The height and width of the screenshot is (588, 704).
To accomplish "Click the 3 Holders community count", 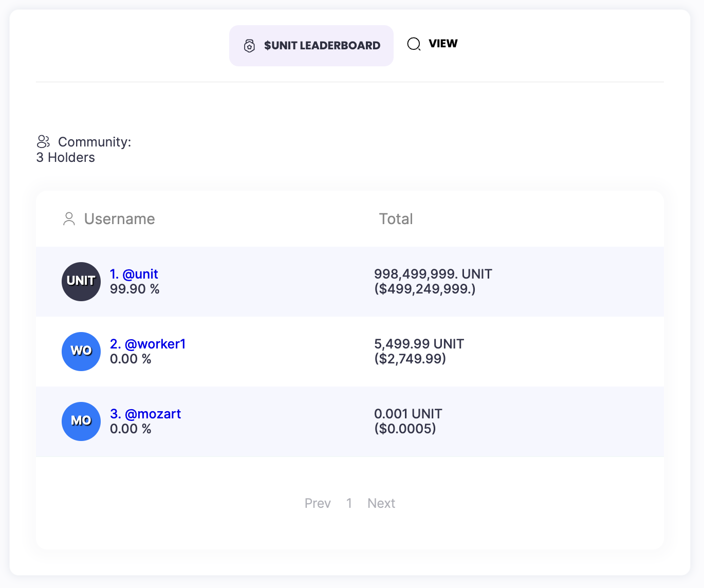I will 66,157.
